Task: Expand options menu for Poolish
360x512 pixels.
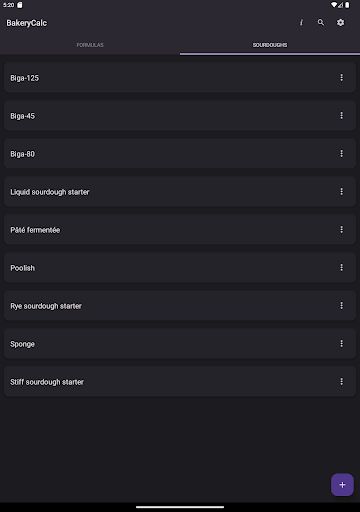Action: coord(341,268)
